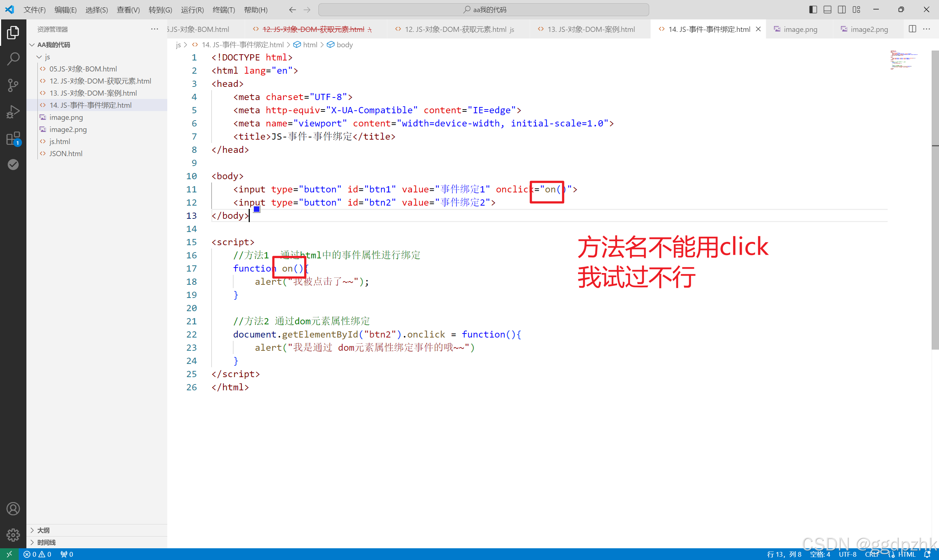Click the Split Editor Right icon

tap(912, 29)
